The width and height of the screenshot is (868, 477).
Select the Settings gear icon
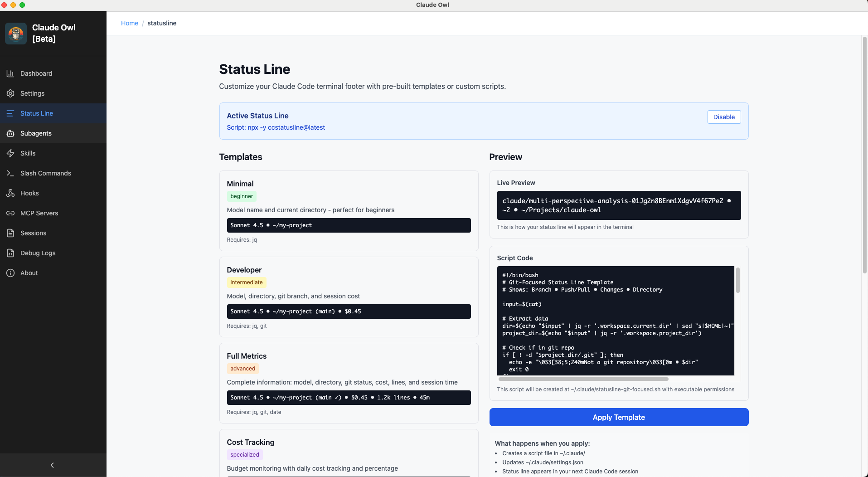11,93
